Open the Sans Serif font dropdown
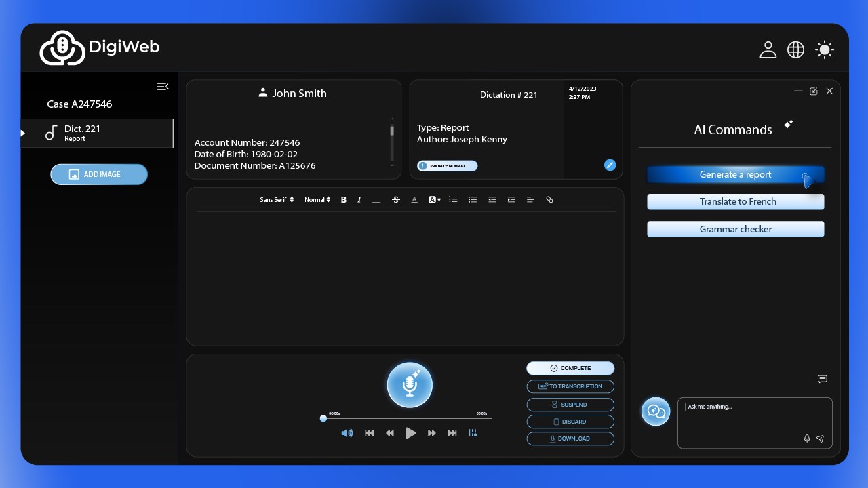 pyautogui.click(x=277, y=200)
